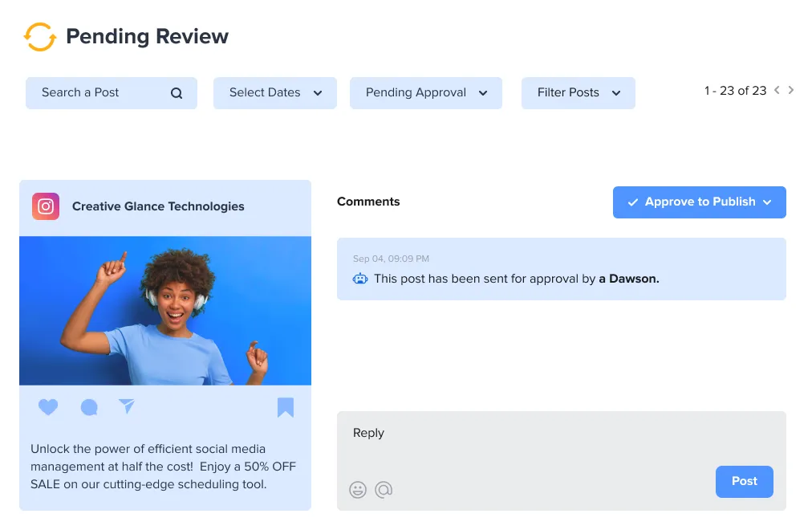The width and height of the screenshot is (812, 530).
Task: Click the post caption text
Action: 163,467
